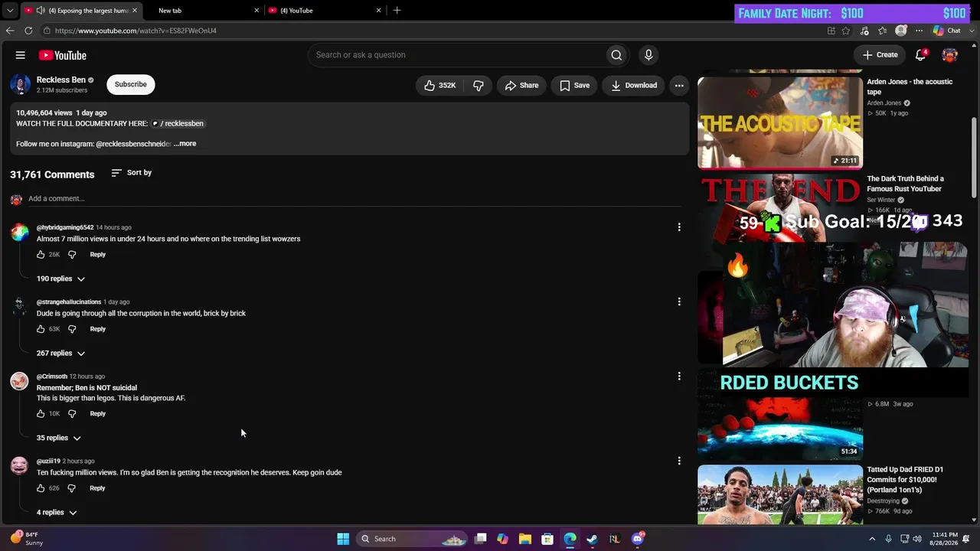The image size is (980, 551).
Task: Reload the page with refresh icon
Action: [x=28, y=31]
